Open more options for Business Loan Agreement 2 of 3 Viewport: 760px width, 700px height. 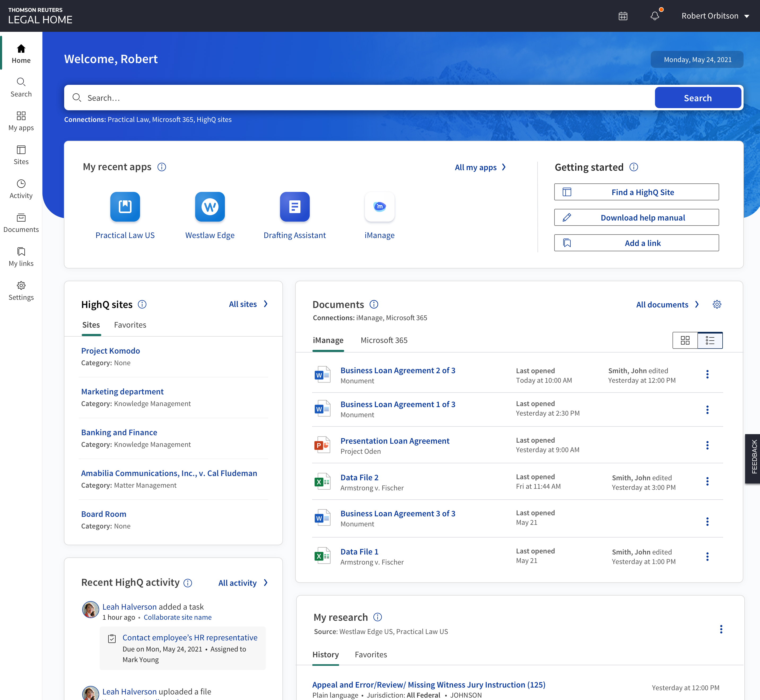pyautogui.click(x=707, y=374)
